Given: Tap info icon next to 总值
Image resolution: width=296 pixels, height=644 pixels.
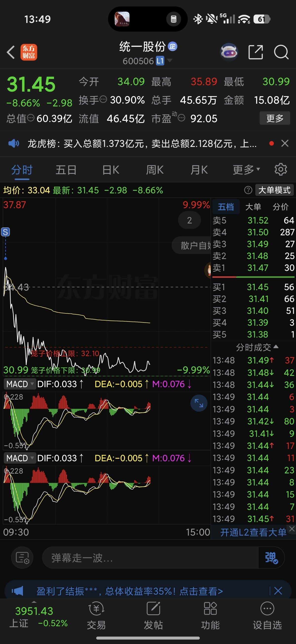Looking at the screenshot, I should [31, 118].
